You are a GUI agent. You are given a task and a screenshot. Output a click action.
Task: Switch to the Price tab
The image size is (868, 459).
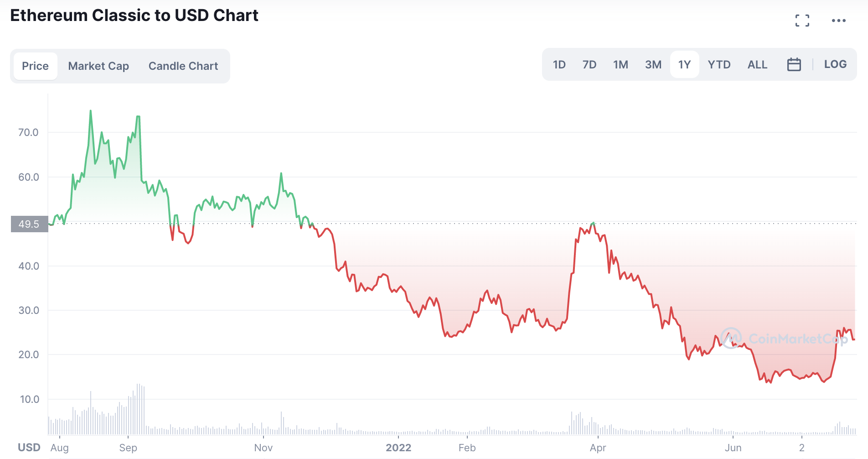[35, 66]
